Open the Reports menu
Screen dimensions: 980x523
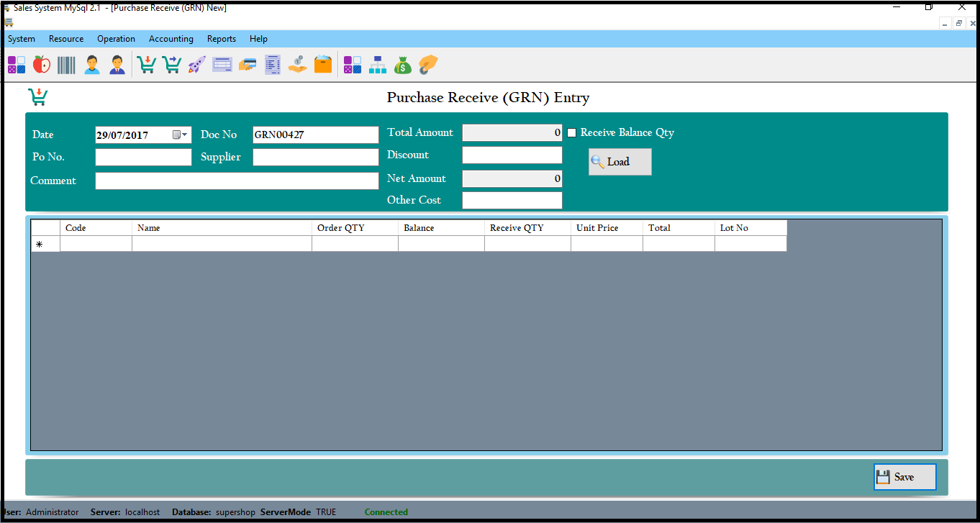222,39
